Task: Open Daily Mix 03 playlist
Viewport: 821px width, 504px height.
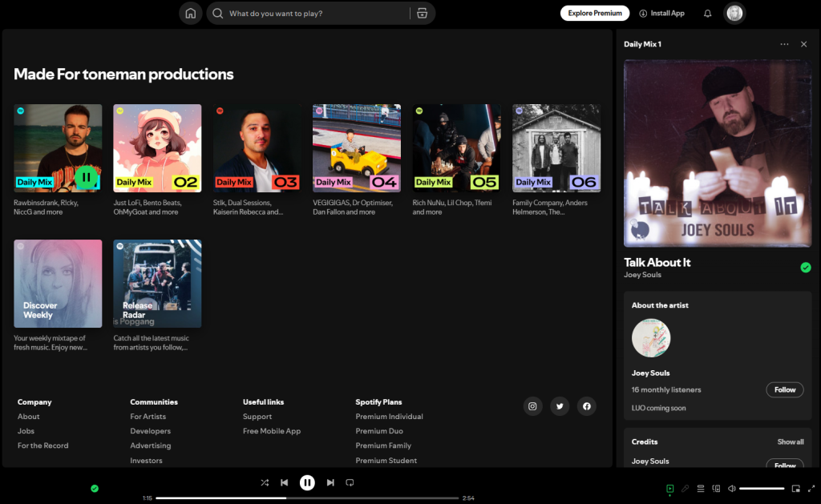Action: 257,148
